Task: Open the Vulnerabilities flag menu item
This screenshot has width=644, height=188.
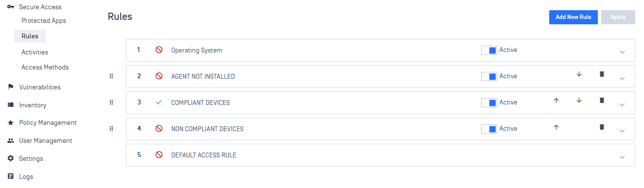Action: pyautogui.click(x=40, y=87)
